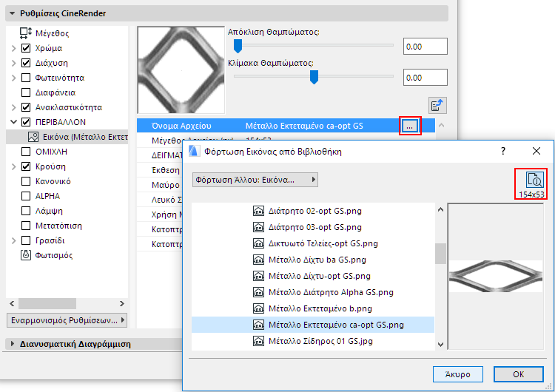Click the load-settings icon with blue arrow
This screenshot has width=555, height=392.
[437, 106]
